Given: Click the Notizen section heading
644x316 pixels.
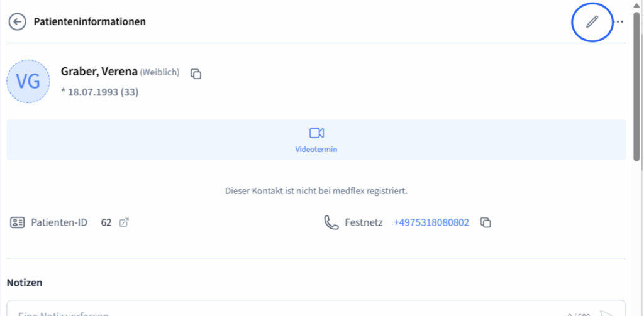Looking at the screenshot, I should [x=25, y=283].
